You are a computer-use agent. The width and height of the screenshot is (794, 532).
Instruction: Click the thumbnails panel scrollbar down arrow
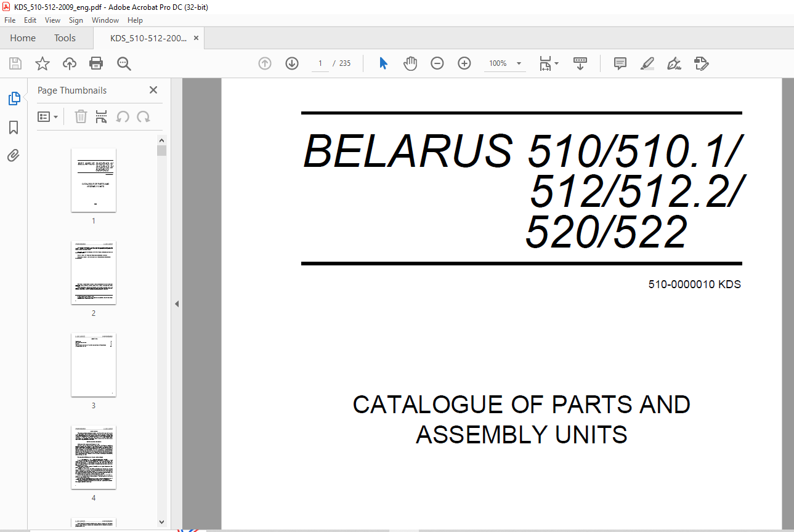(x=161, y=522)
